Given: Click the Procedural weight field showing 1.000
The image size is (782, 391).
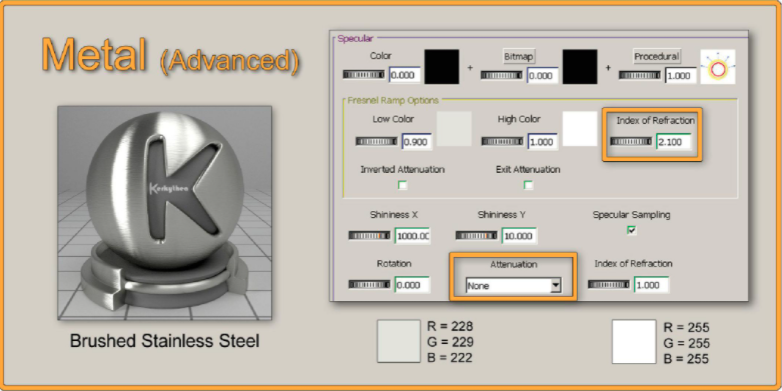Looking at the screenshot, I should click(x=681, y=75).
